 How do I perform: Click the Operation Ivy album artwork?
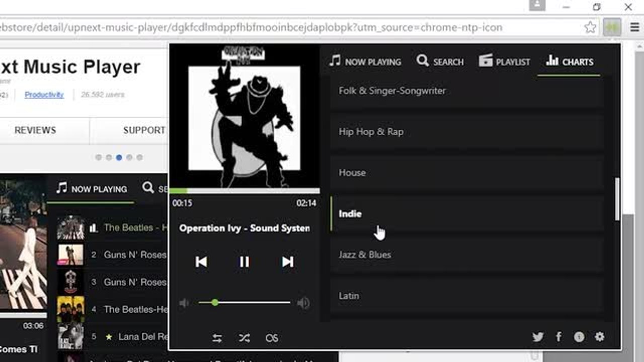(x=244, y=116)
